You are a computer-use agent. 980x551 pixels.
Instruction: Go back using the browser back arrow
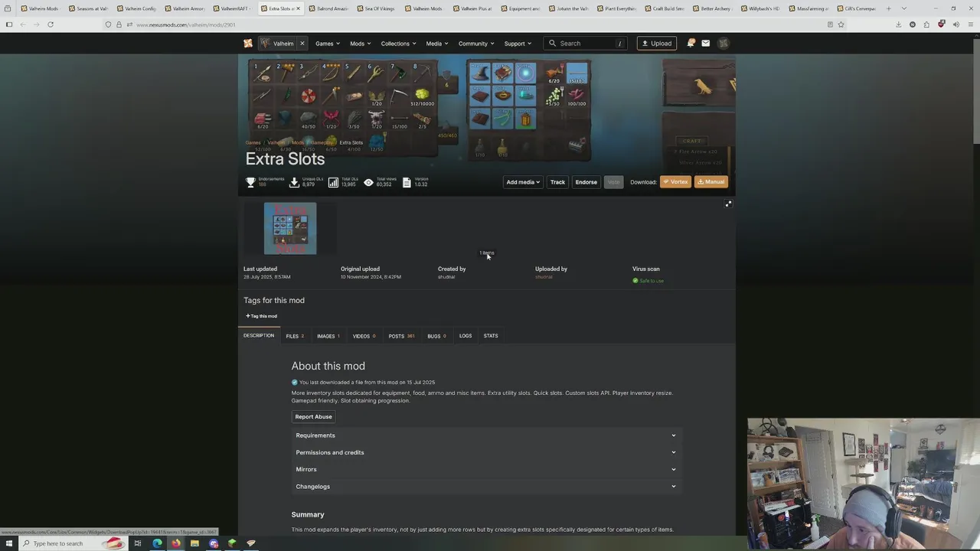coord(23,24)
